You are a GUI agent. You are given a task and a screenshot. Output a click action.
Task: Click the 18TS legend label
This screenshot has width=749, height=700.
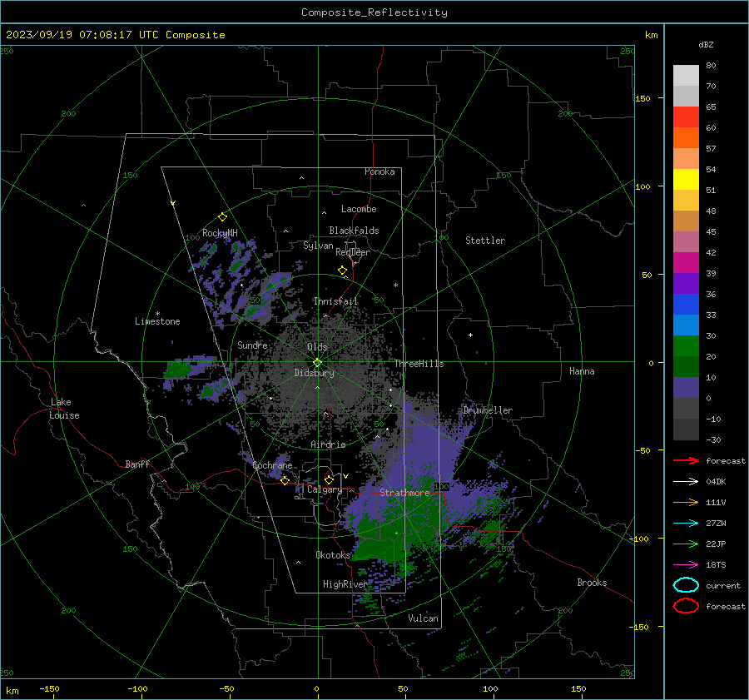716,565
